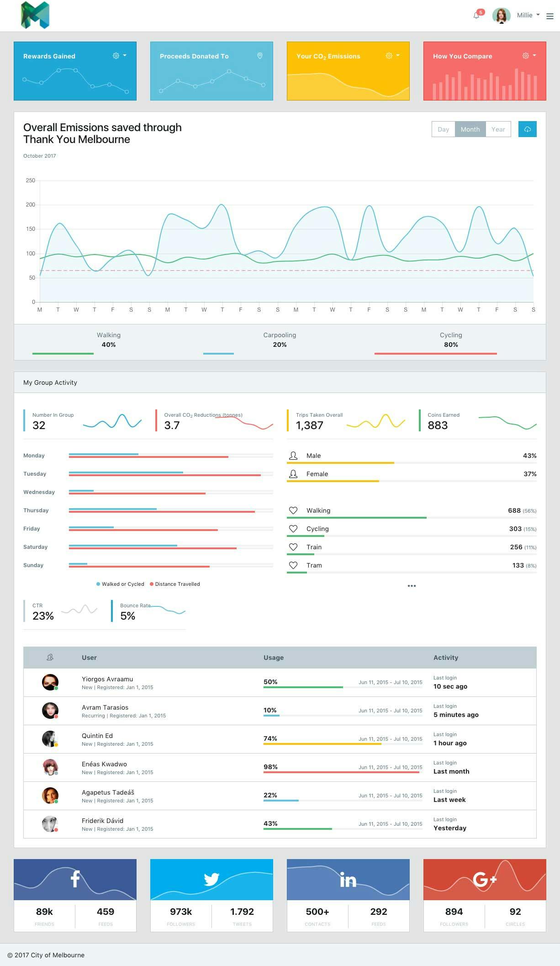Viewport: 560px width, 966px height.
Task: Click the Coins Earned value 883
Action: click(438, 425)
